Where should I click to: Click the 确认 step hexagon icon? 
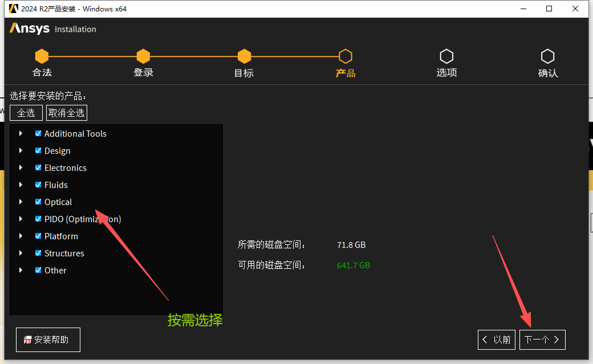click(x=548, y=56)
